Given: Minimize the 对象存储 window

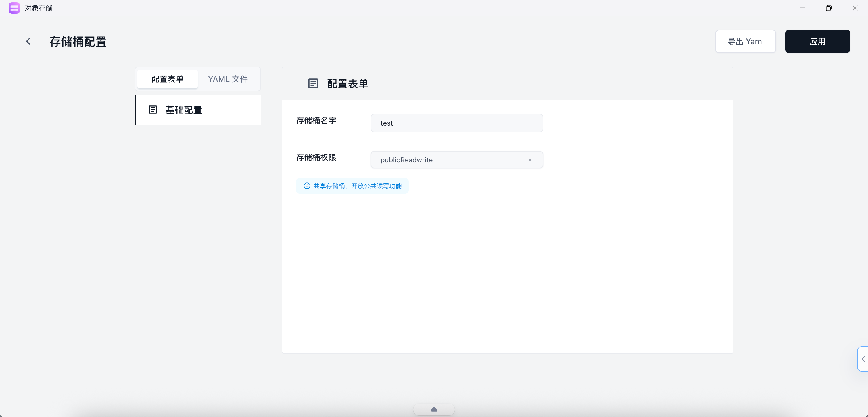Looking at the screenshot, I should coord(802,8).
